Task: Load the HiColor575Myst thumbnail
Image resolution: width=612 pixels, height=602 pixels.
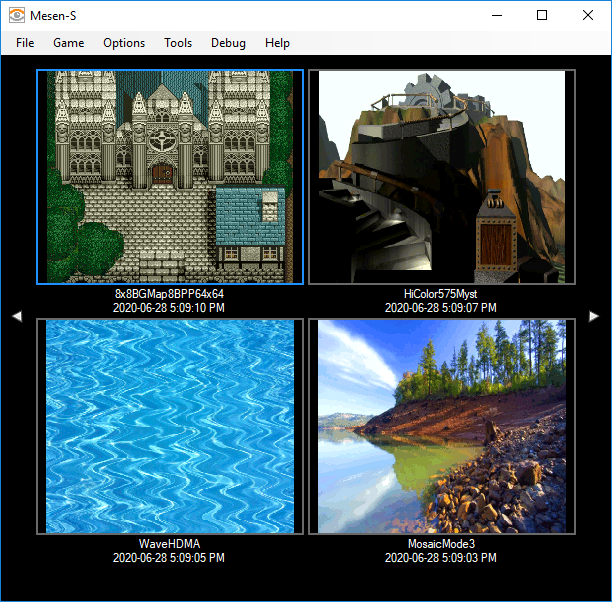Action: [442, 177]
